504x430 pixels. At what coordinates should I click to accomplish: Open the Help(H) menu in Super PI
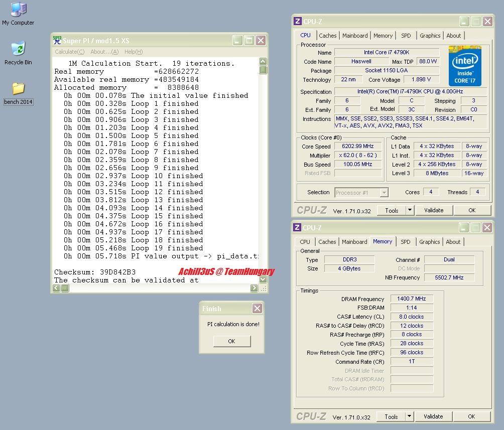click(134, 52)
